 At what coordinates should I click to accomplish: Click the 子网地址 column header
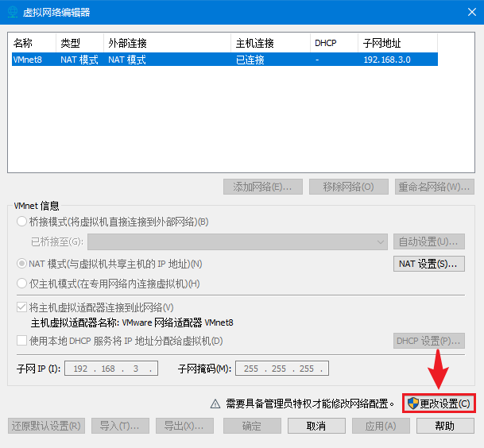pyautogui.click(x=397, y=43)
